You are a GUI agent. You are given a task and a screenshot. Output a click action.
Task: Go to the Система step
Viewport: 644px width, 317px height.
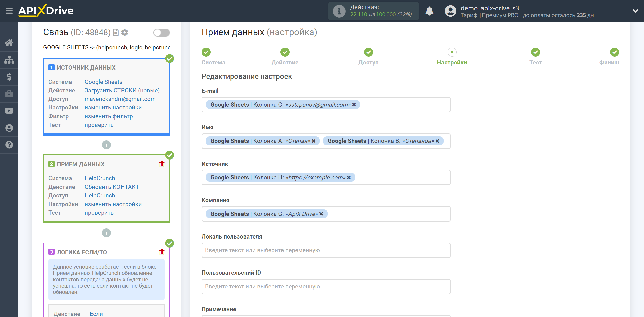tap(206, 52)
